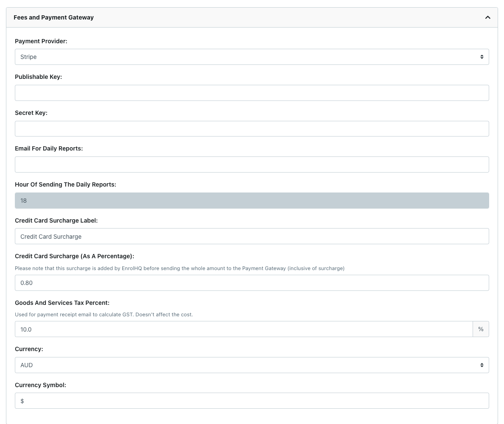Collapse the Fees and Payment Gateway chevron

[x=487, y=17]
